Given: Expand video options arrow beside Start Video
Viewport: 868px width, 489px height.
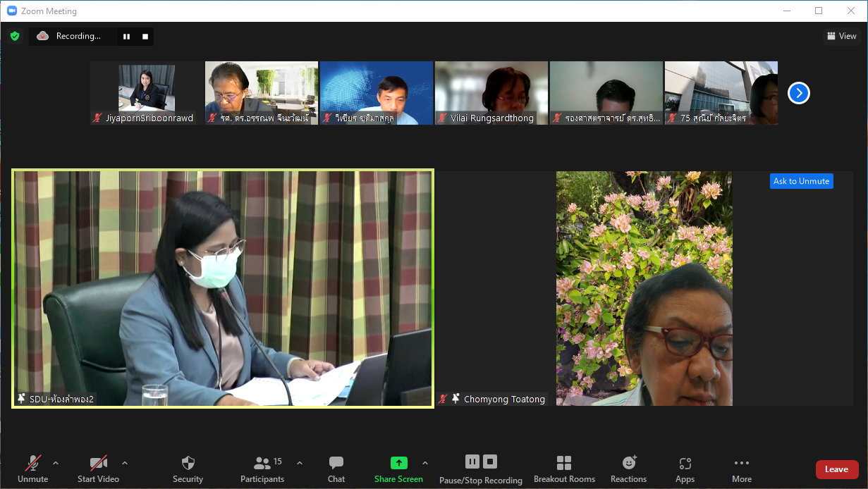Looking at the screenshot, I should pyautogui.click(x=125, y=463).
